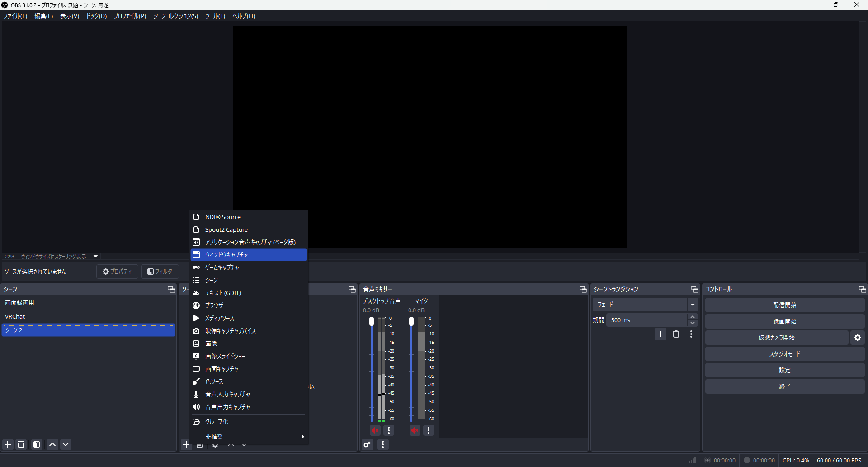Open the ツール menu
Screen dimensions: 868x467
215,16
